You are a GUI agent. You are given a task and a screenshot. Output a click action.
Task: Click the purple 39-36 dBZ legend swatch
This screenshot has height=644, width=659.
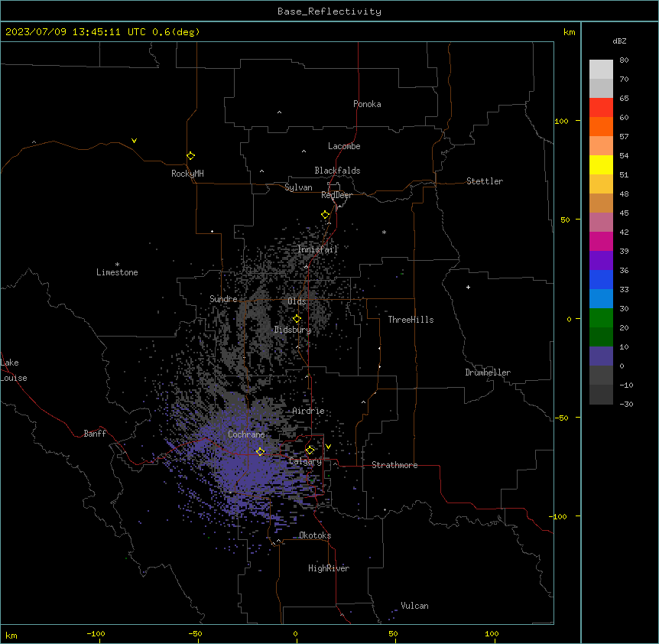click(x=601, y=260)
